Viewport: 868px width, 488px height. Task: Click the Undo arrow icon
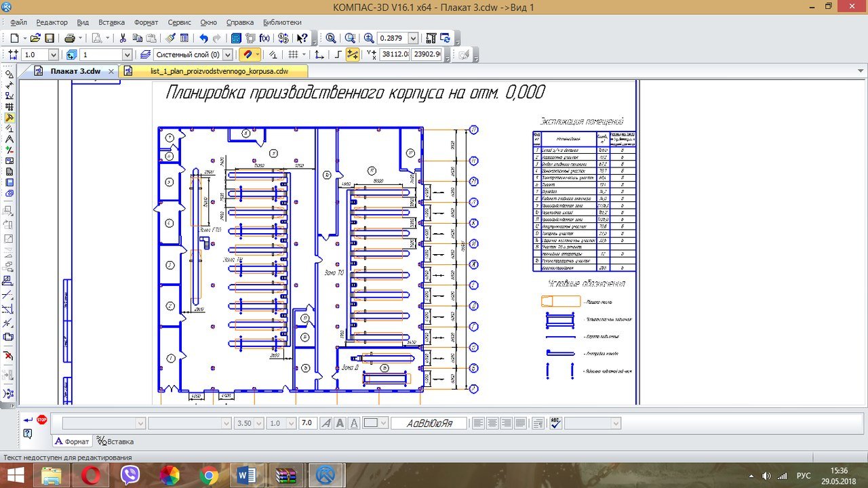click(203, 39)
